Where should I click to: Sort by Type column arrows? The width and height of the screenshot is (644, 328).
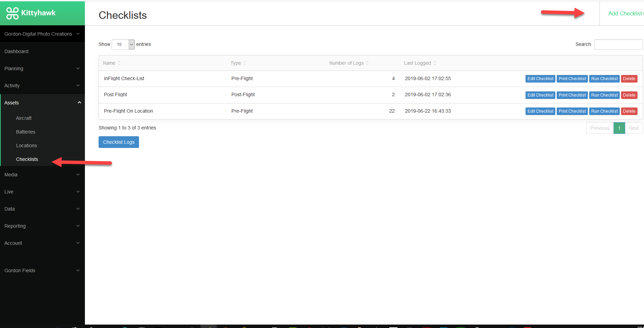click(x=245, y=63)
